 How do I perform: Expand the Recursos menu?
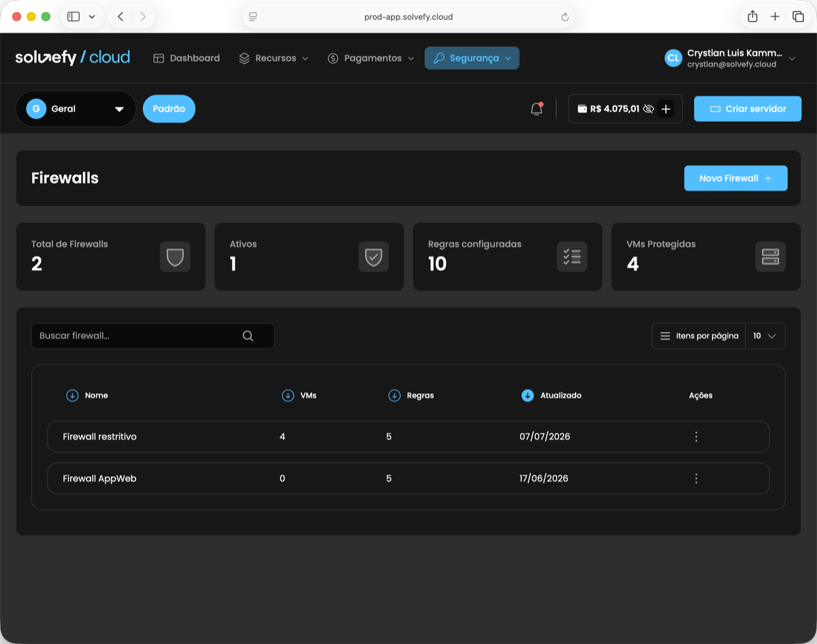pos(274,59)
